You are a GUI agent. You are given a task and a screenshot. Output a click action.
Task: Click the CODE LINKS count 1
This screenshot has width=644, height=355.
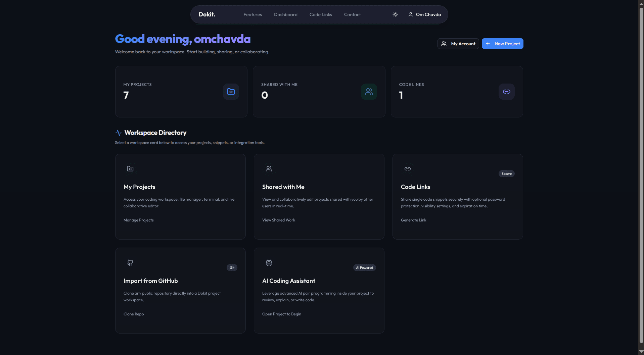401,95
